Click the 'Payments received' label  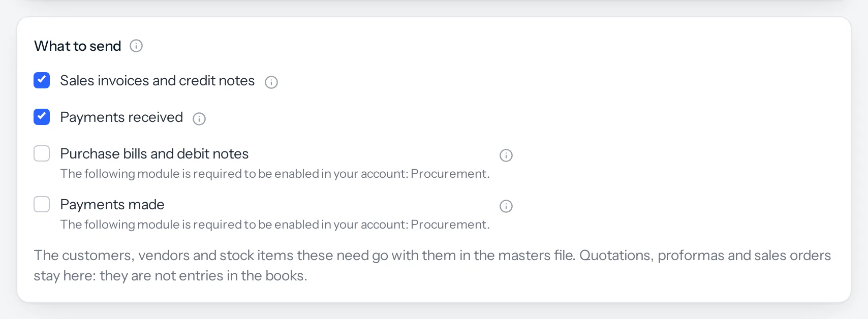[121, 117]
